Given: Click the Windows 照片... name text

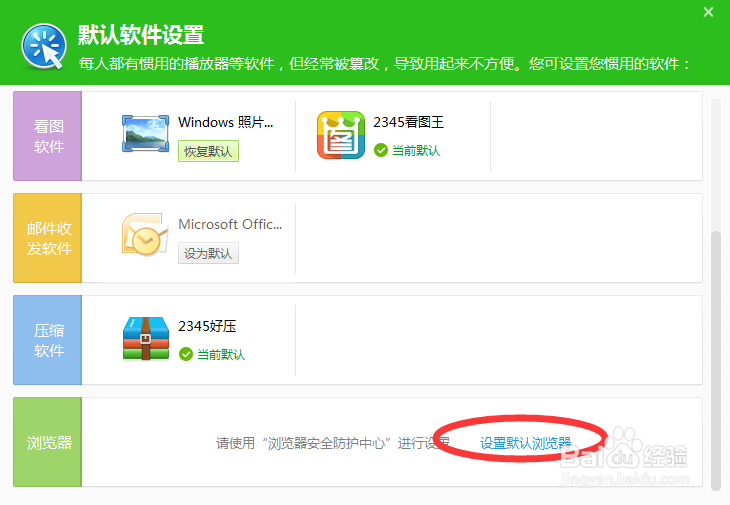Looking at the screenshot, I should point(225,122).
